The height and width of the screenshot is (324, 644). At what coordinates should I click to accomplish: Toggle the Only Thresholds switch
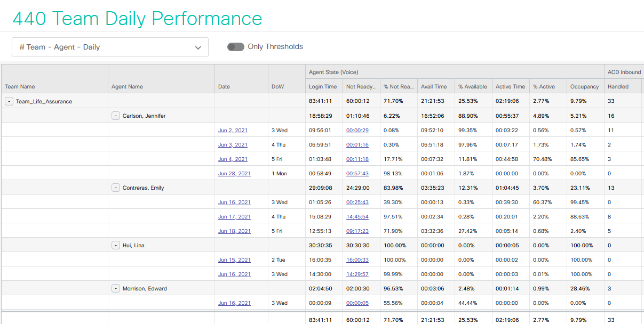pos(236,47)
